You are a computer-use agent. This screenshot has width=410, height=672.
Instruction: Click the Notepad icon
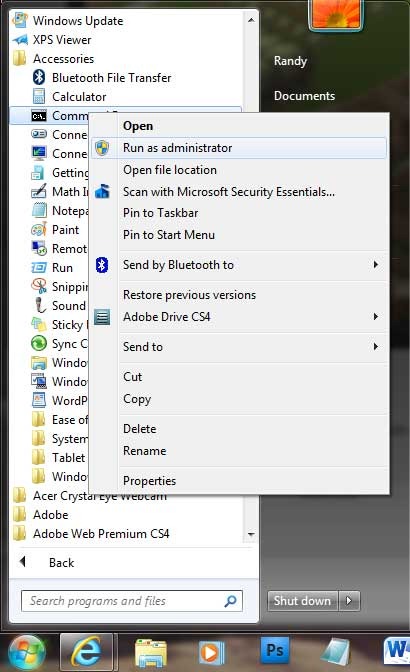click(x=39, y=210)
